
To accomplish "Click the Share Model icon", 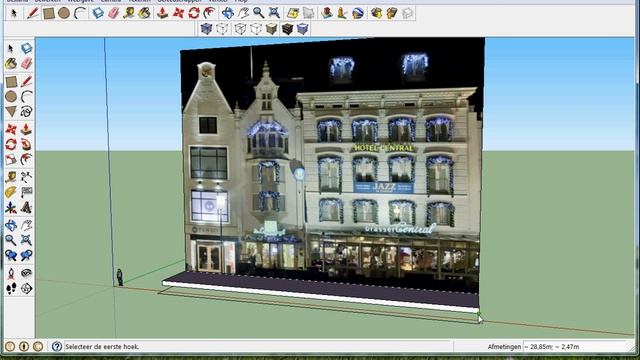I will coord(392,13).
